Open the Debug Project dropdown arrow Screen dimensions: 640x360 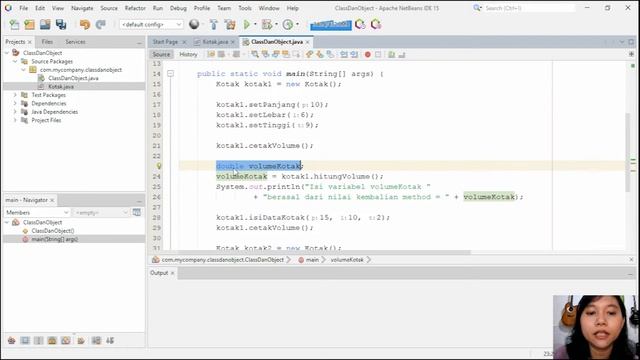pyautogui.click(x=276, y=24)
